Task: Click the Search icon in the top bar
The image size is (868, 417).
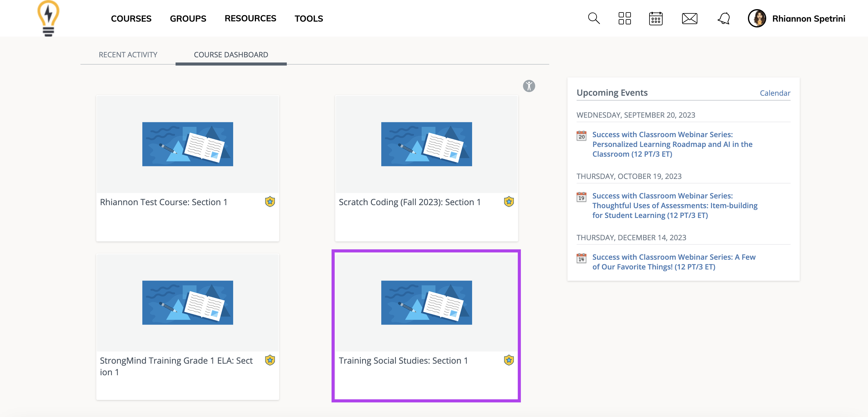Action: [x=593, y=18]
